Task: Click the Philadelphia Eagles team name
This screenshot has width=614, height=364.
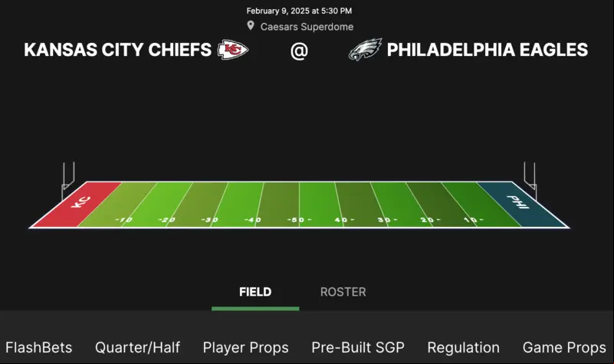Action: coord(488,50)
